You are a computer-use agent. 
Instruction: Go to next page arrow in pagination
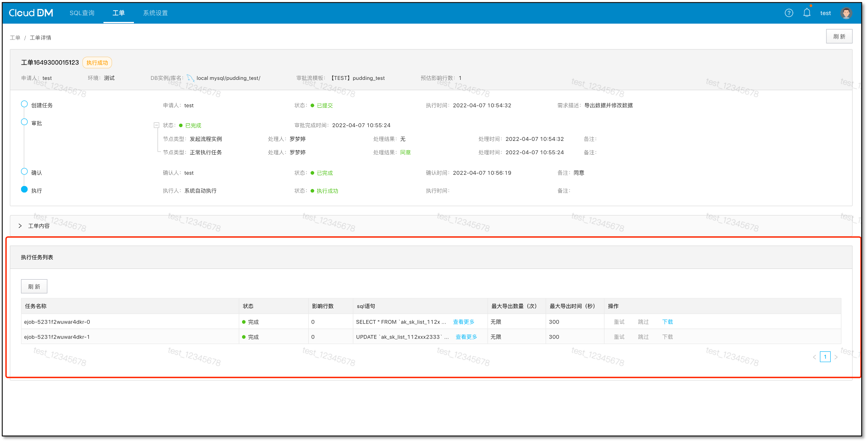pos(836,357)
